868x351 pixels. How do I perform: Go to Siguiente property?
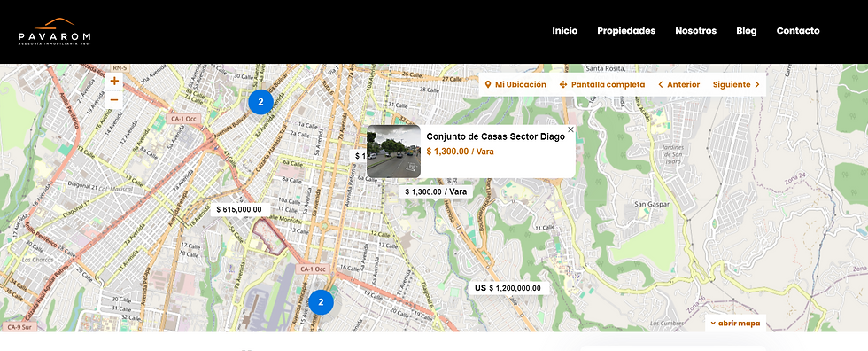(x=736, y=85)
